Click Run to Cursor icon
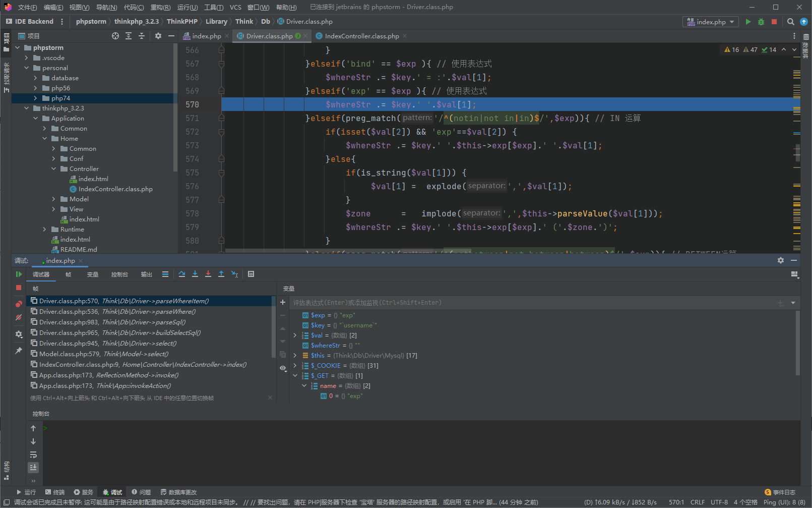 (x=234, y=274)
